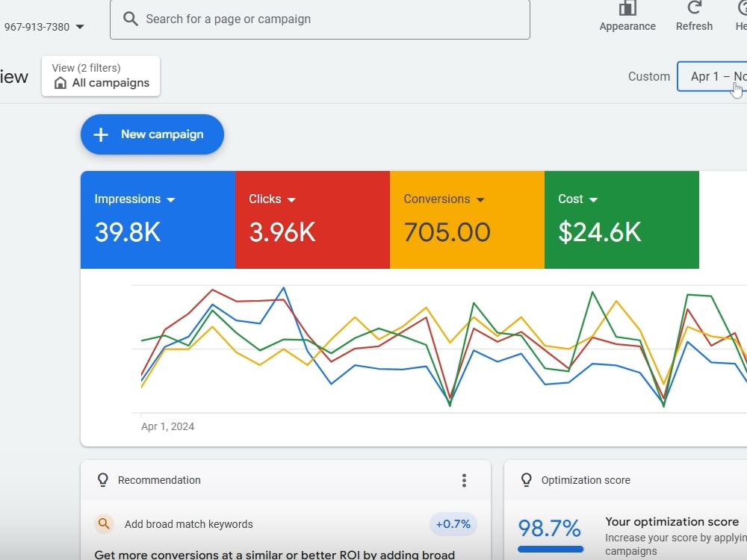Open the Clicks metric dropdown
The height and width of the screenshot is (560, 747).
pyautogui.click(x=291, y=199)
